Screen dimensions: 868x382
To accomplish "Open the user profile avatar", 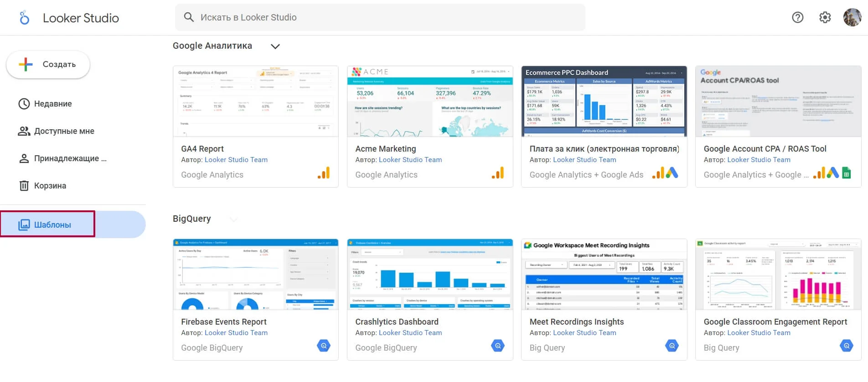I will tap(852, 17).
